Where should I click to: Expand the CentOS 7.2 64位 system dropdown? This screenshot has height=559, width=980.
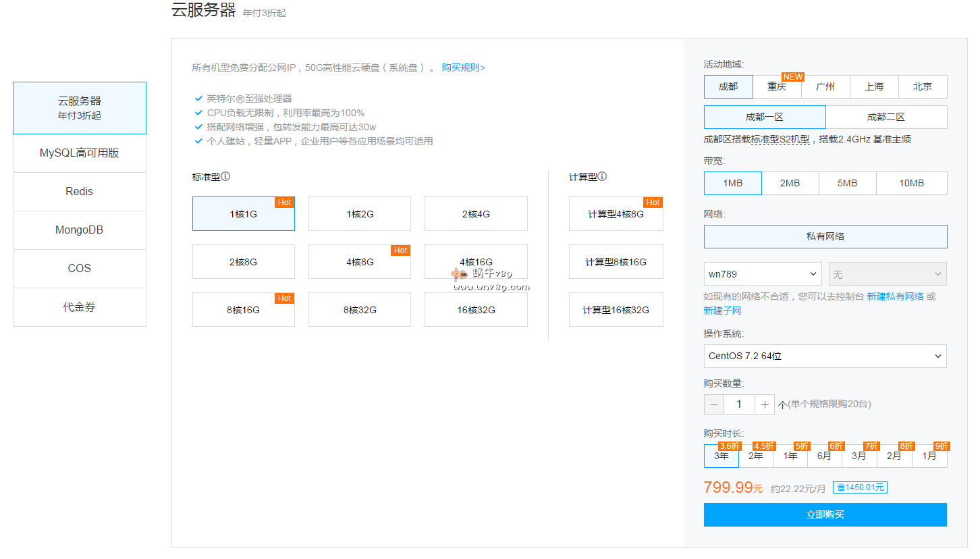point(825,356)
